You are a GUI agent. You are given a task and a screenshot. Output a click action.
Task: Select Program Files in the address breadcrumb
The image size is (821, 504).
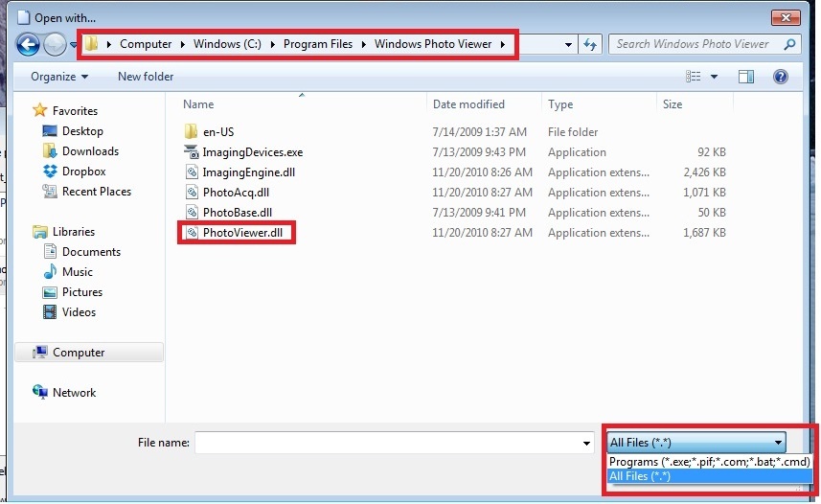[x=318, y=44]
